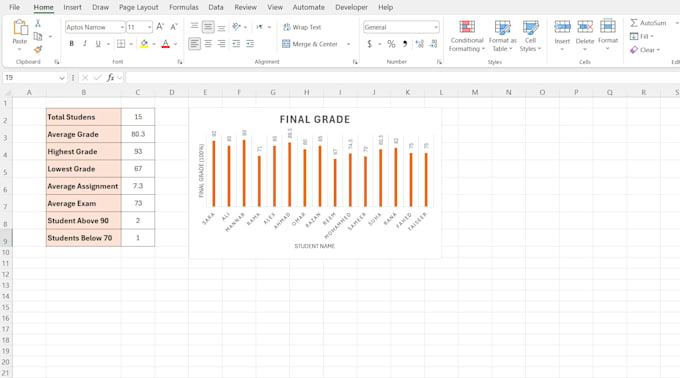Open the File menu
Viewport: 680px width, 378px height.
coord(14,7)
